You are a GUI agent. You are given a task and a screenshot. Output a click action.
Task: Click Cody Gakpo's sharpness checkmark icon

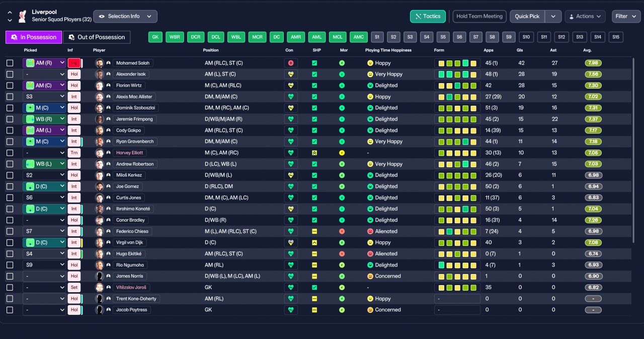[314, 130]
